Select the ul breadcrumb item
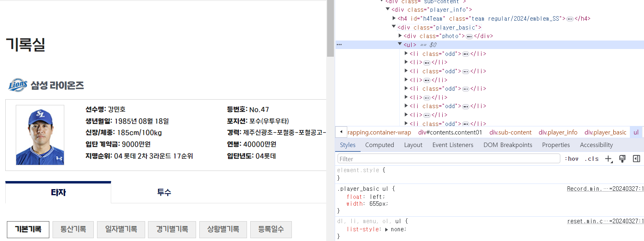 click(x=636, y=132)
